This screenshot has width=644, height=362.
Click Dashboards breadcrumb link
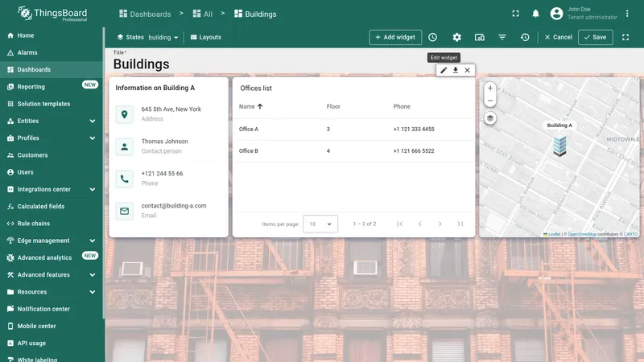145,14
